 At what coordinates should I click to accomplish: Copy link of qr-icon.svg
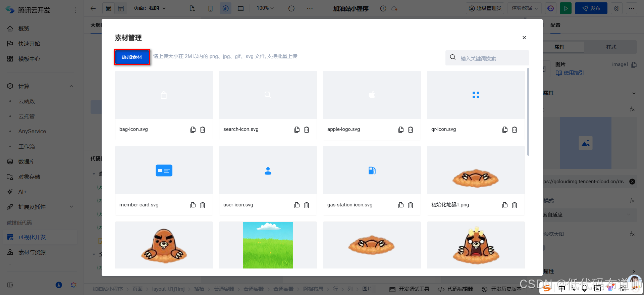click(505, 130)
